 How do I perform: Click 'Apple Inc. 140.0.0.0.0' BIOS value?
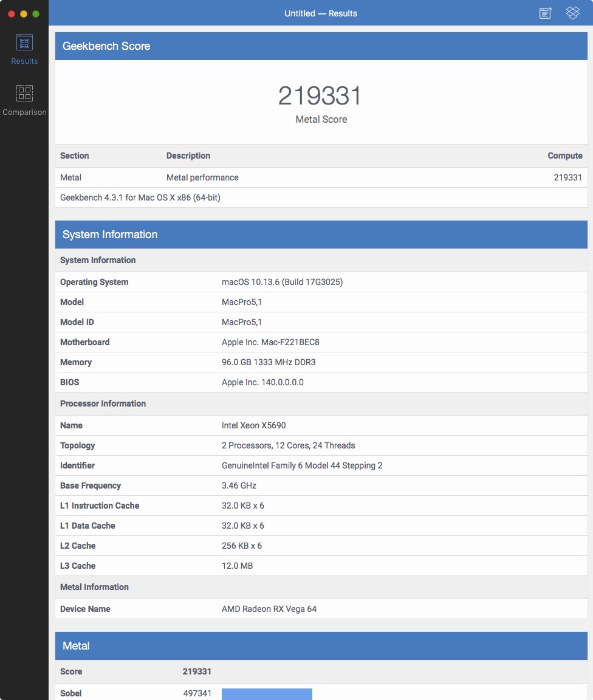(x=262, y=383)
